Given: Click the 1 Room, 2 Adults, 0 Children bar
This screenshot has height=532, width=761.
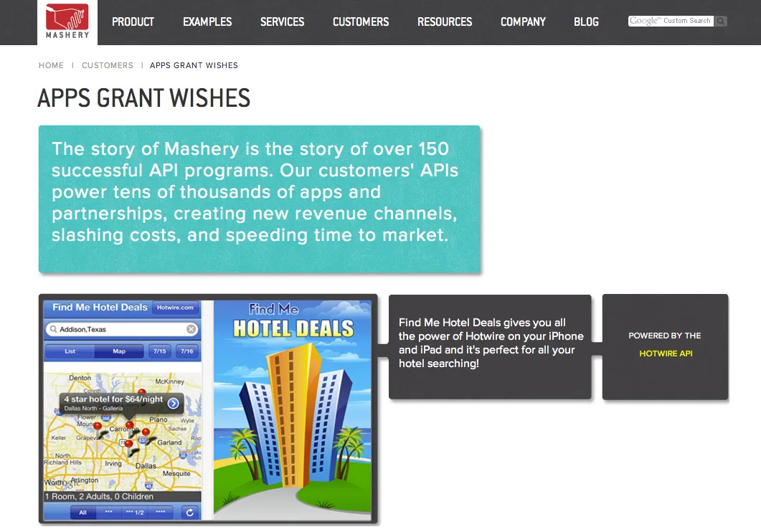Looking at the screenshot, I should tap(123, 497).
